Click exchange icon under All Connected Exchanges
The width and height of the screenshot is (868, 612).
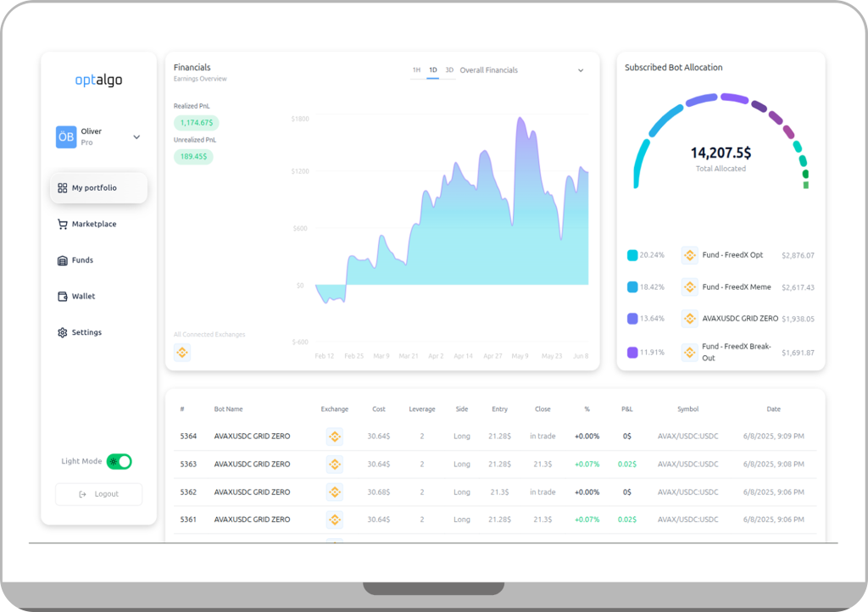pyautogui.click(x=182, y=353)
